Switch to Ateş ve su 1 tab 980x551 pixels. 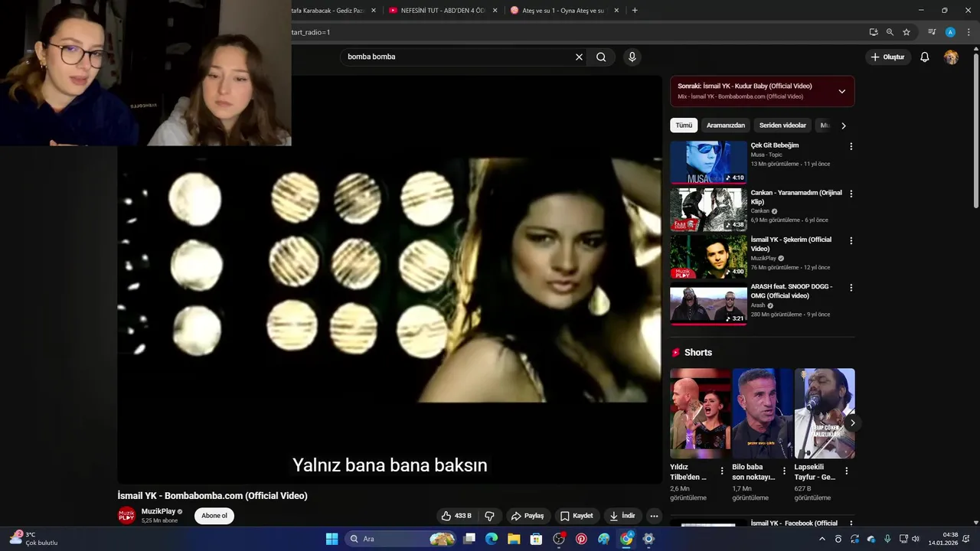565,11
